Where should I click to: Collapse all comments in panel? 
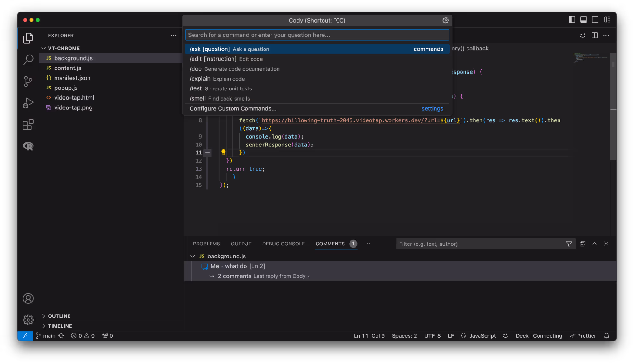pos(582,244)
